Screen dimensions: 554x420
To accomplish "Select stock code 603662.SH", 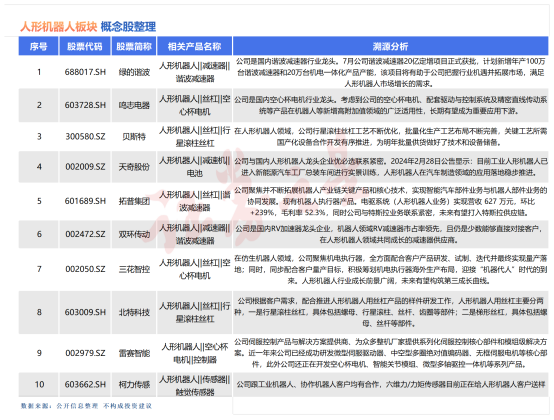I will point(85,384).
